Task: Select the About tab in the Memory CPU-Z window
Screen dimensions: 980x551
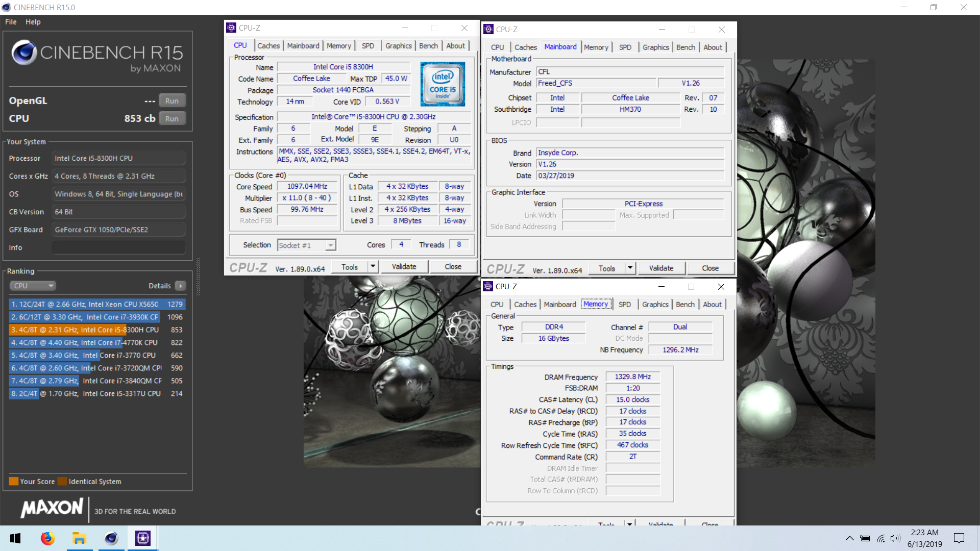Action: pyautogui.click(x=713, y=304)
